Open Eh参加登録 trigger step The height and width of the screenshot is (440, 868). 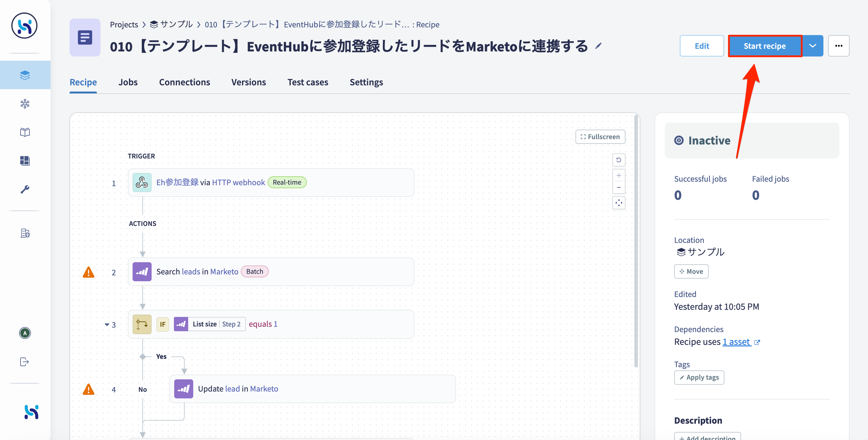tap(271, 183)
